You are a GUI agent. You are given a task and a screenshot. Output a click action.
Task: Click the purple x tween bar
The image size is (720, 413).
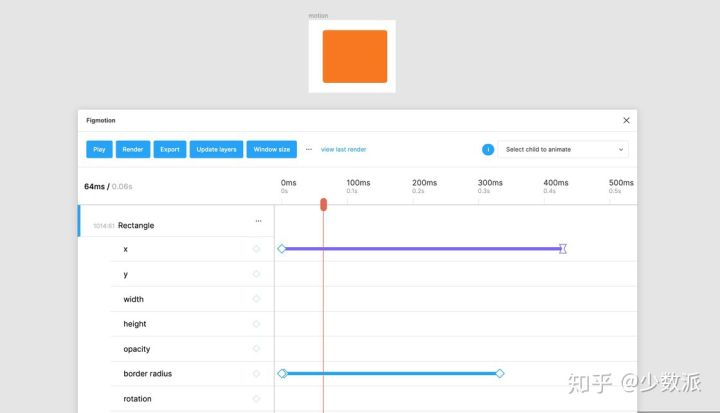[x=422, y=249]
